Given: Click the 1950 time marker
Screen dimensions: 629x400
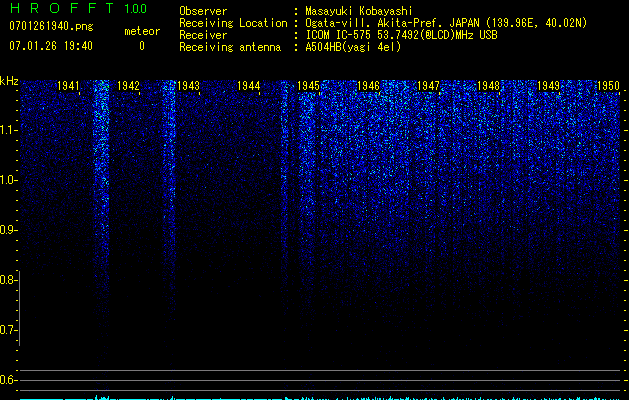Looking at the screenshot, I should coord(608,86).
